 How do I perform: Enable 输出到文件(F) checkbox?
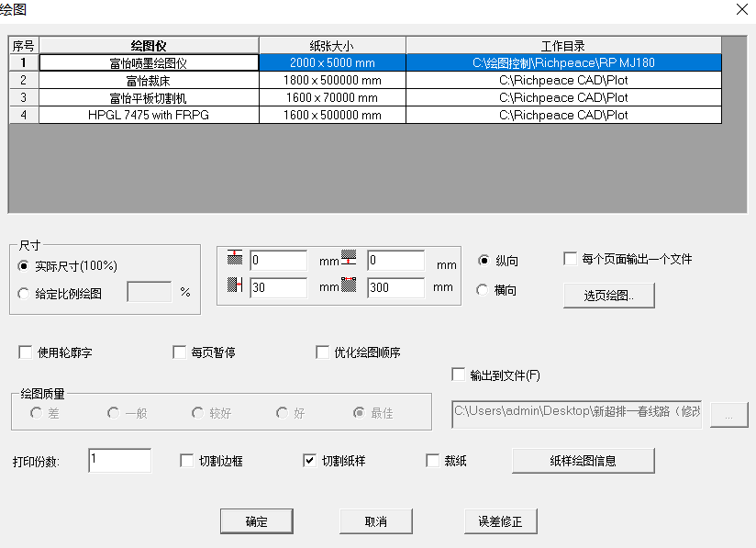(x=459, y=375)
